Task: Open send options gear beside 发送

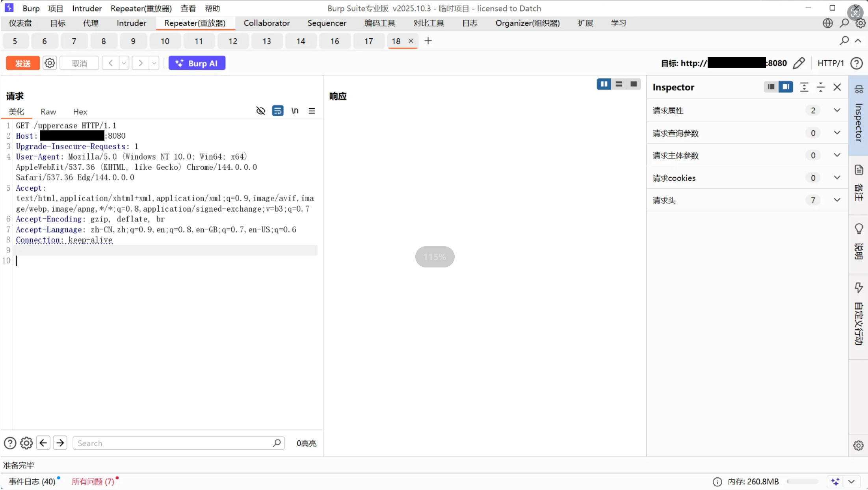Action: 50,63
